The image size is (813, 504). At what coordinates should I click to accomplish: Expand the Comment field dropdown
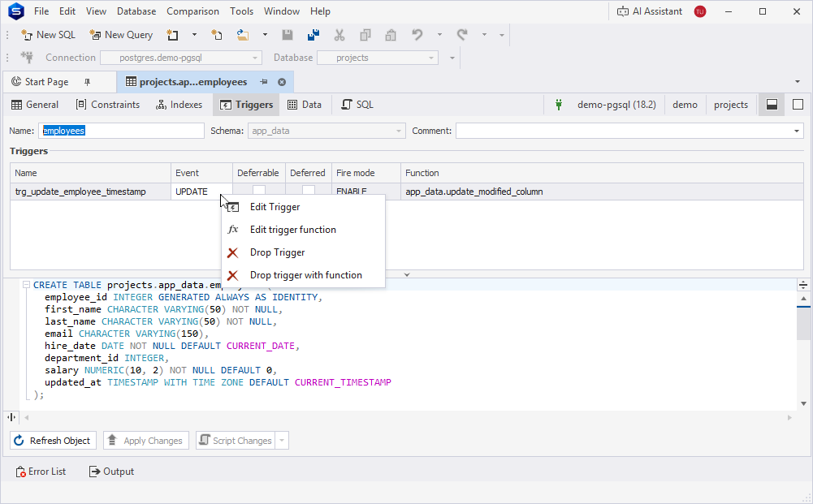click(797, 131)
